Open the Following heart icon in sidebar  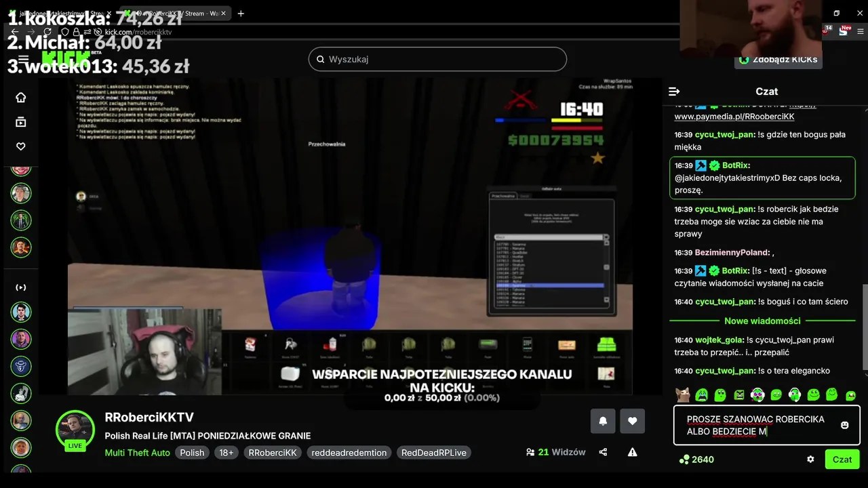coord(21,146)
